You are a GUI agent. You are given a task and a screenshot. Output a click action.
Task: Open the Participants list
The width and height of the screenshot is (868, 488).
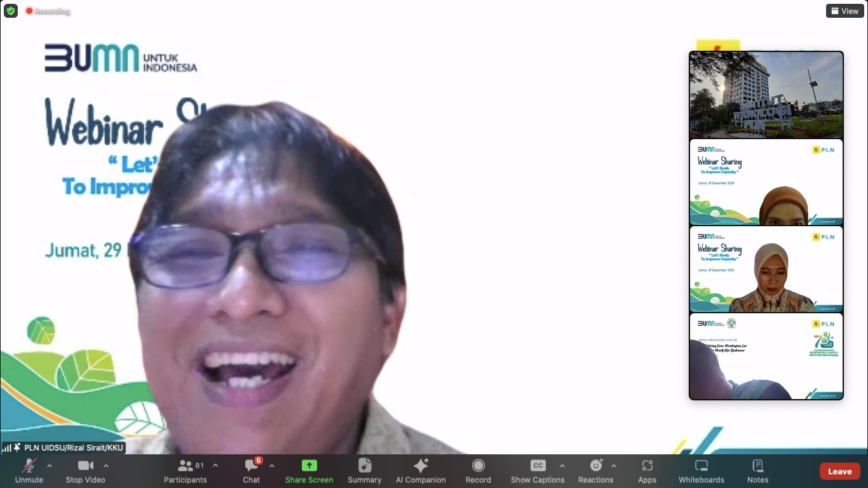coord(186,471)
